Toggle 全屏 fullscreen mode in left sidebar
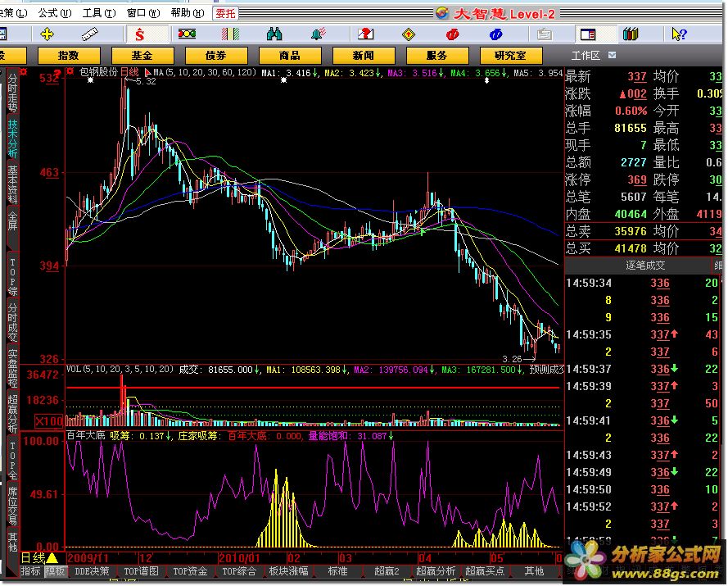 coord(12,219)
